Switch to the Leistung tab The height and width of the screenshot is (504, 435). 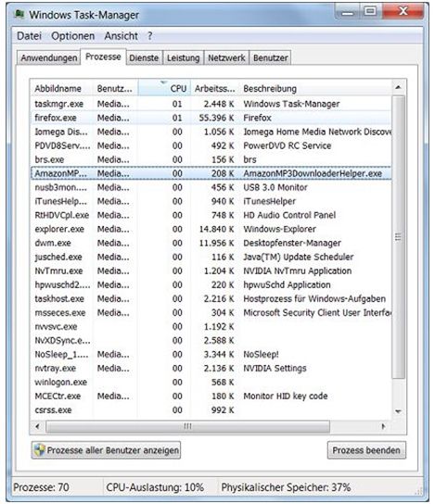coord(183,57)
